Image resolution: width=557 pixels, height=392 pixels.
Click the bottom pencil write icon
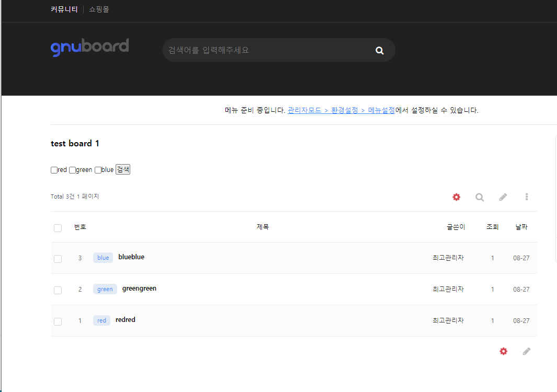[526, 351]
